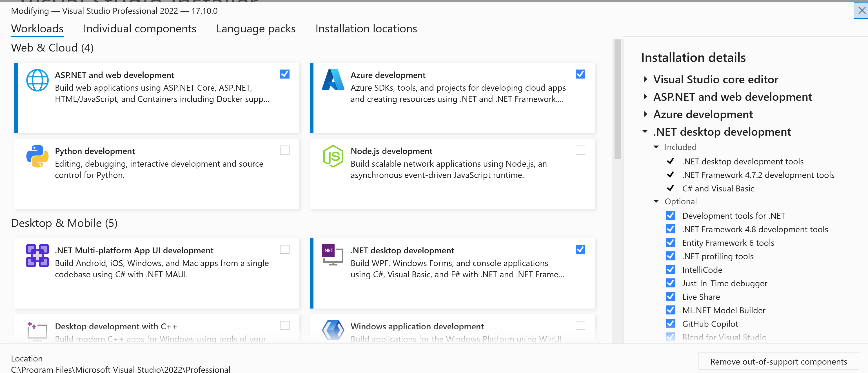Click the Windows application development icon
868x373 pixels.
(333, 330)
